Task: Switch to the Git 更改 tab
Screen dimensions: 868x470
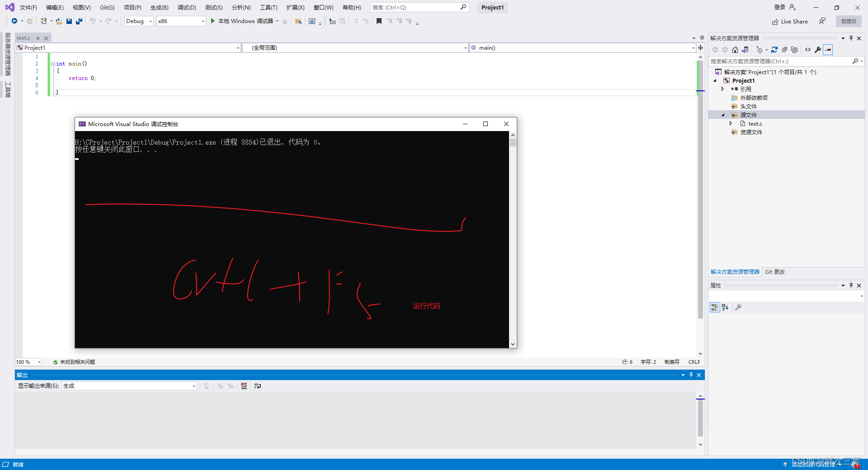Action: pos(774,272)
